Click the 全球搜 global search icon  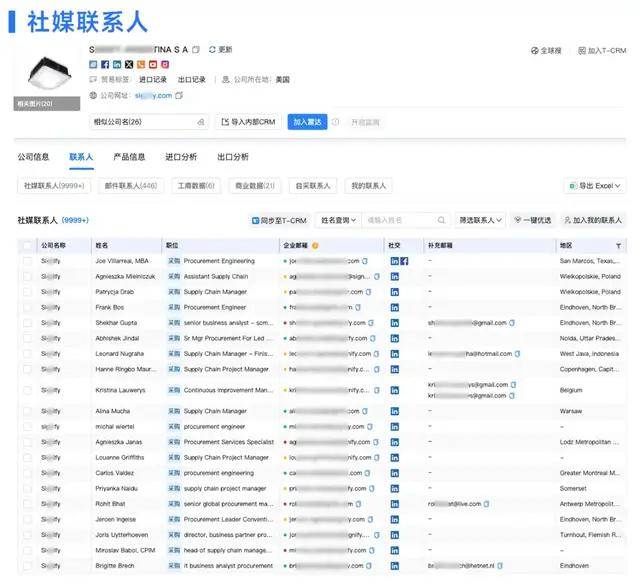tap(534, 51)
